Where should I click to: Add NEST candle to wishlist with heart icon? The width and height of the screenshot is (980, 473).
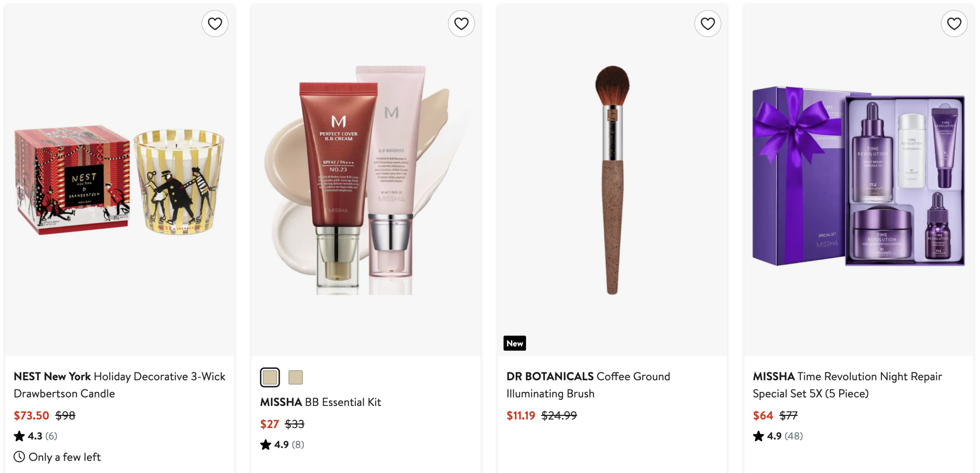tap(215, 24)
